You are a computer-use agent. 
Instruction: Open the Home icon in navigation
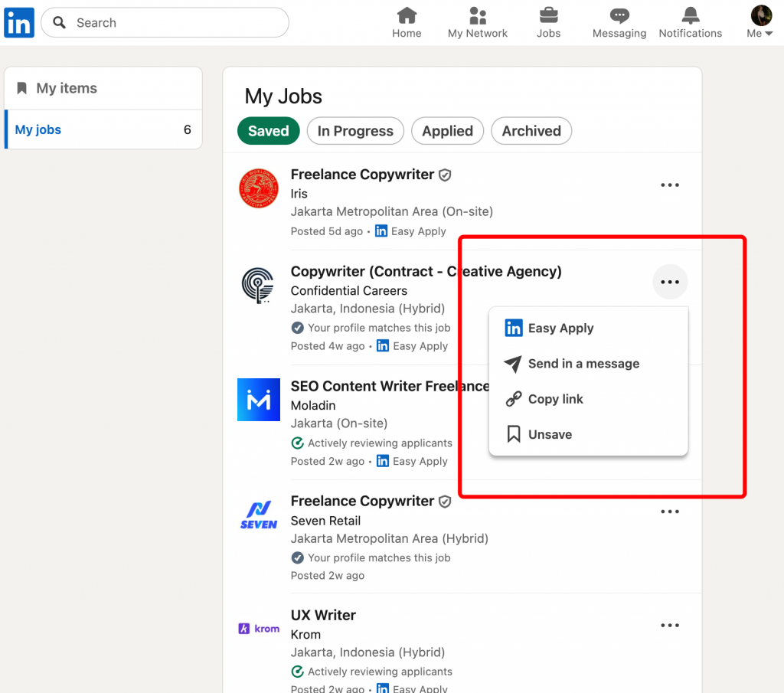[407, 15]
